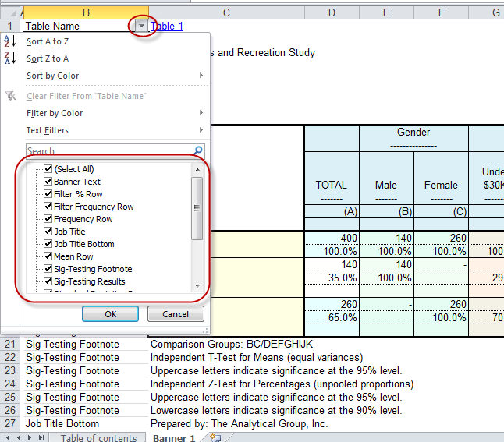Select column E header
This screenshot has height=442, width=504.
pyautogui.click(x=386, y=12)
